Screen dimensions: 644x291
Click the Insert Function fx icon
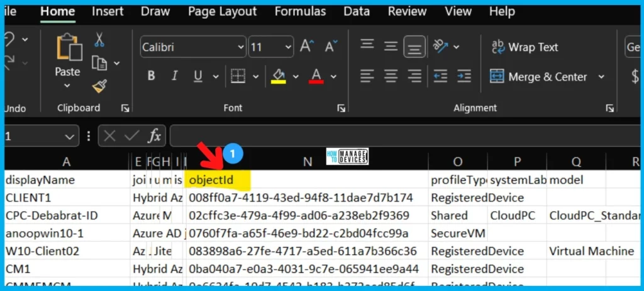pos(154,135)
